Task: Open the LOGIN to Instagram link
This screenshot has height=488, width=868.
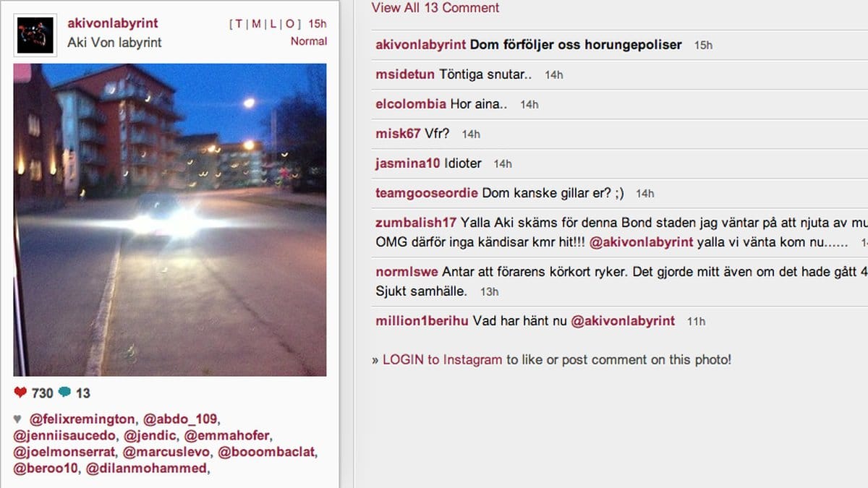Action: (x=442, y=359)
